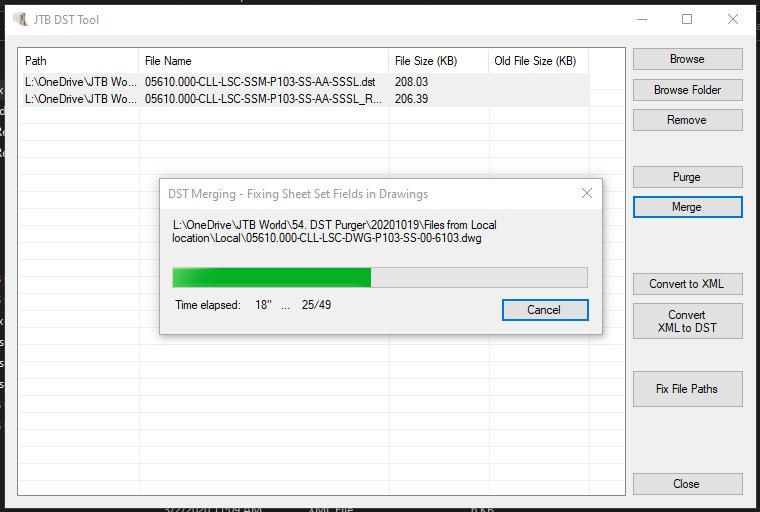Open the Browse Folder dialog
Screen dimensions: 760x512
pos(687,90)
